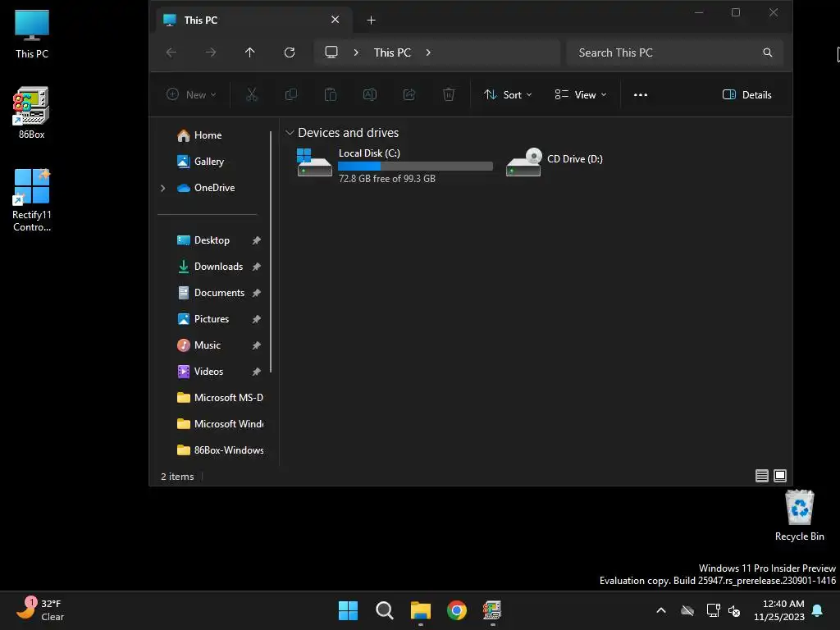Click chevron after This PC breadcrumb
Screen dimensions: 840x630
tap(428, 52)
